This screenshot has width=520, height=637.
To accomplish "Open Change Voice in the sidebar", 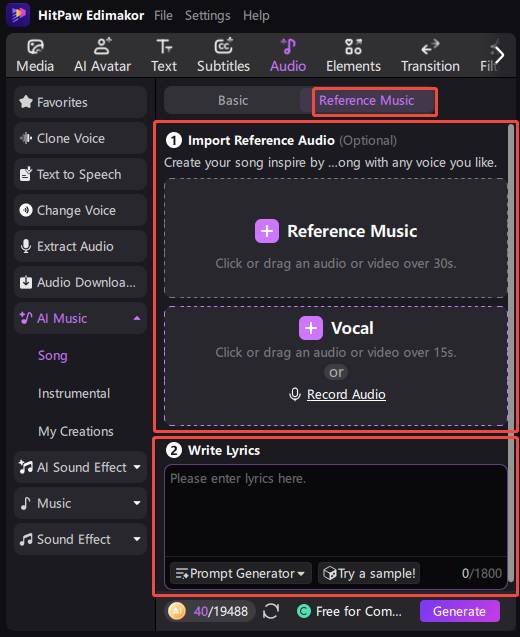I will tap(80, 210).
